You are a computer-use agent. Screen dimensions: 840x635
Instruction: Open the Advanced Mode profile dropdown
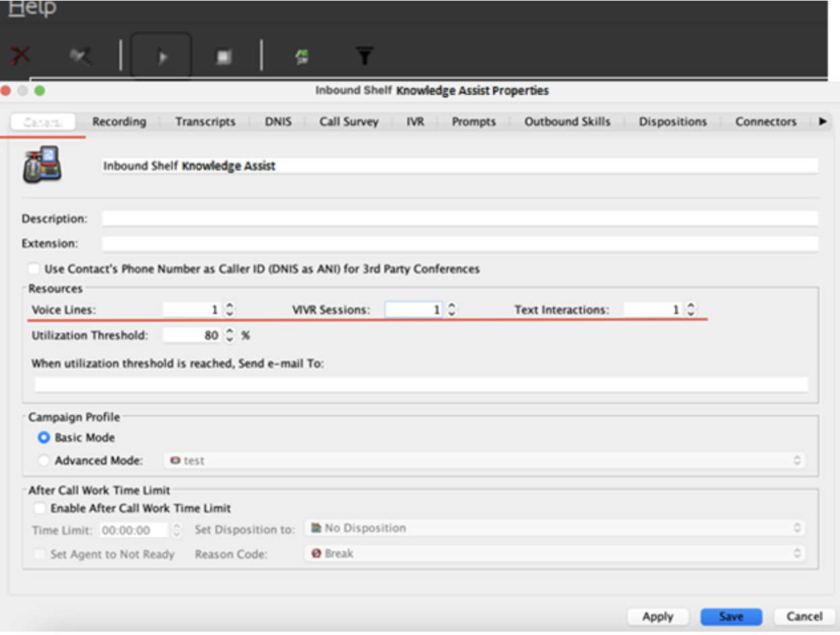click(x=484, y=461)
